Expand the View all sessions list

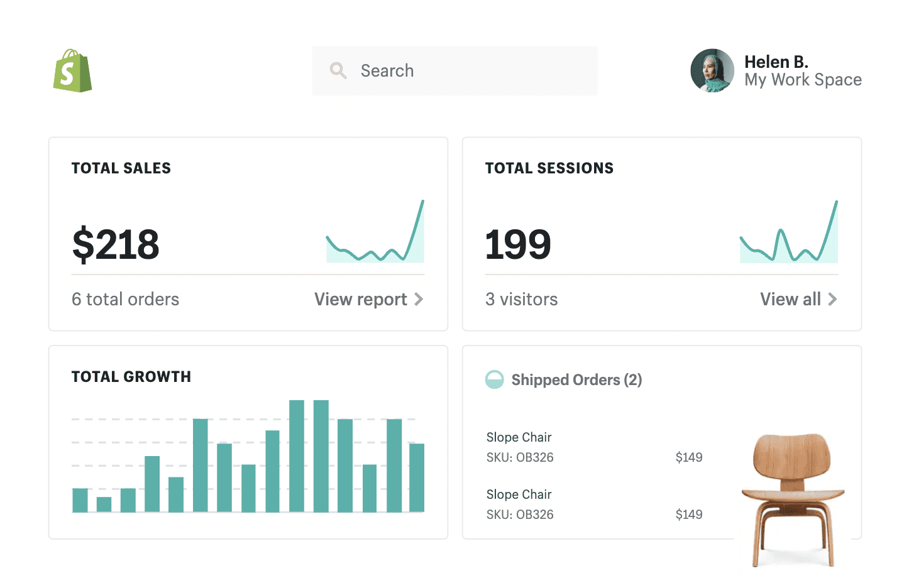pyautogui.click(x=790, y=299)
